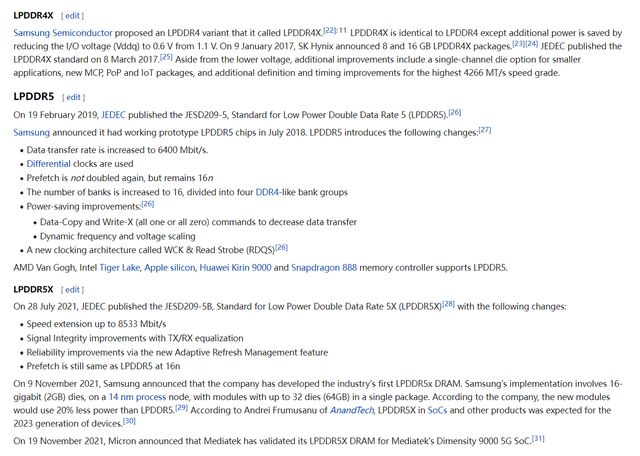The image size is (640, 456).
Task: Follow the Differential clocks link
Action: [x=49, y=164]
